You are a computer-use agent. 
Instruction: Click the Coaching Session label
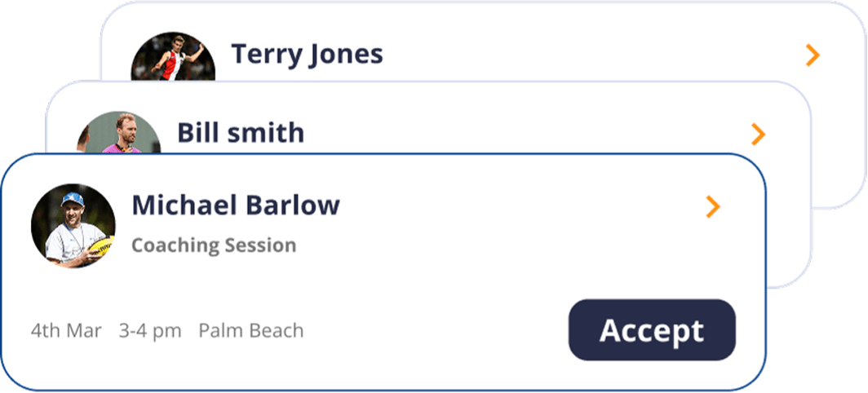pyautogui.click(x=214, y=245)
